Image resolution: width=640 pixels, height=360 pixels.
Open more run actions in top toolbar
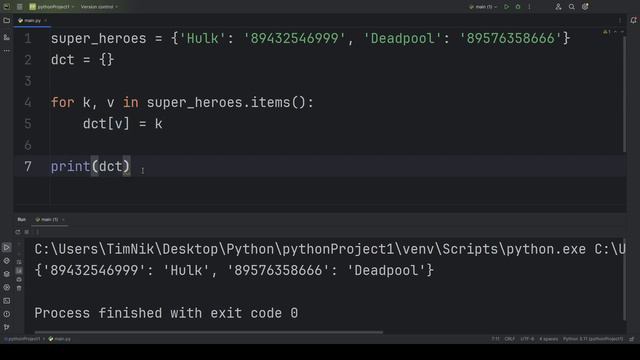[x=529, y=7]
